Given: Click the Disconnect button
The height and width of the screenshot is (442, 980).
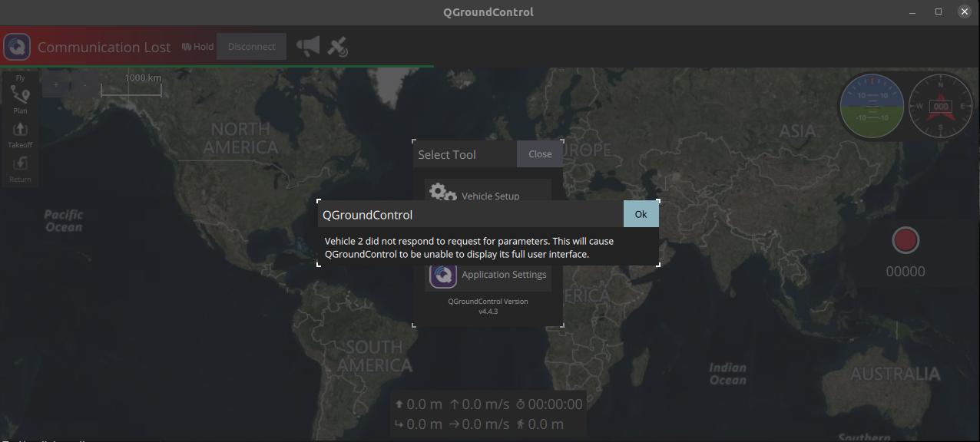Looking at the screenshot, I should [251, 47].
